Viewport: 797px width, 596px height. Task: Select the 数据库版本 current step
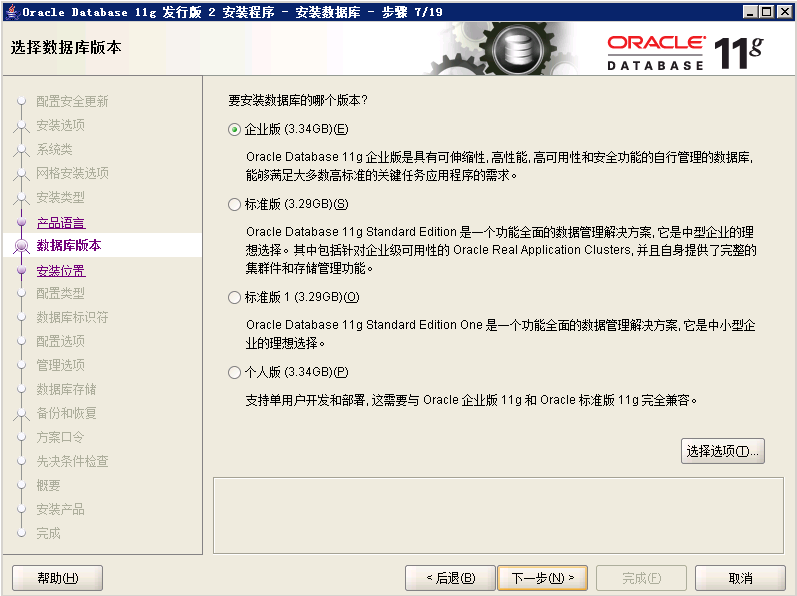pyautogui.click(x=69, y=245)
